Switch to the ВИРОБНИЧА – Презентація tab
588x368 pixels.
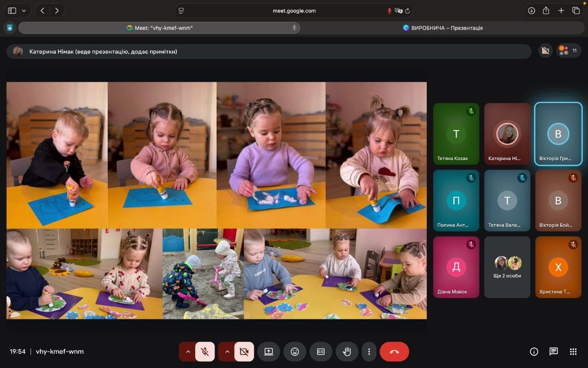[x=443, y=28]
